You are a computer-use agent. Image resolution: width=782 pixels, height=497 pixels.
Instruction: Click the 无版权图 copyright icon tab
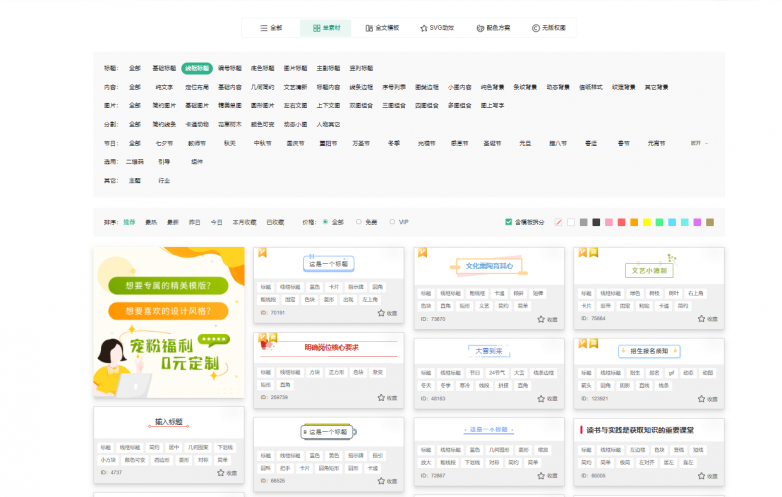click(549, 28)
